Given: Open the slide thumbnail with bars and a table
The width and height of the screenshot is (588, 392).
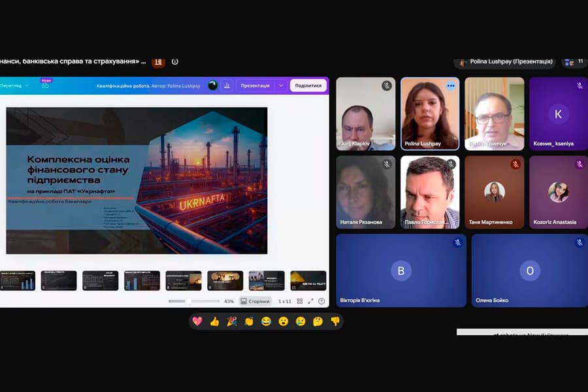Looking at the screenshot, I should (142, 280).
